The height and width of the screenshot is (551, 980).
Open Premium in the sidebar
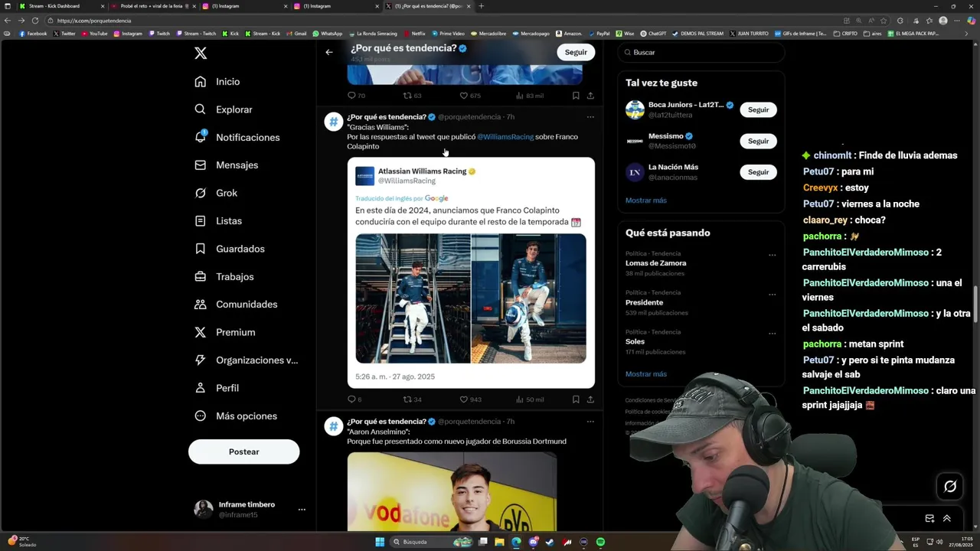(x=225, y=332)
